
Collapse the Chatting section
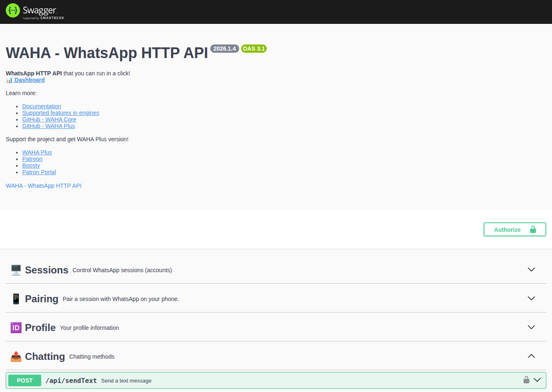pyautogui.click(x=531, y=356)
